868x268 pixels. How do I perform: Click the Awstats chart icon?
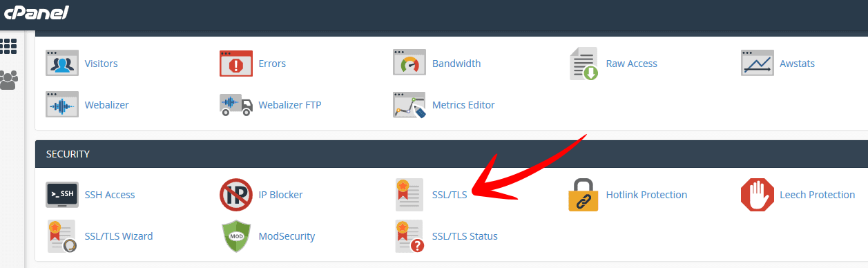click(758, 64)
